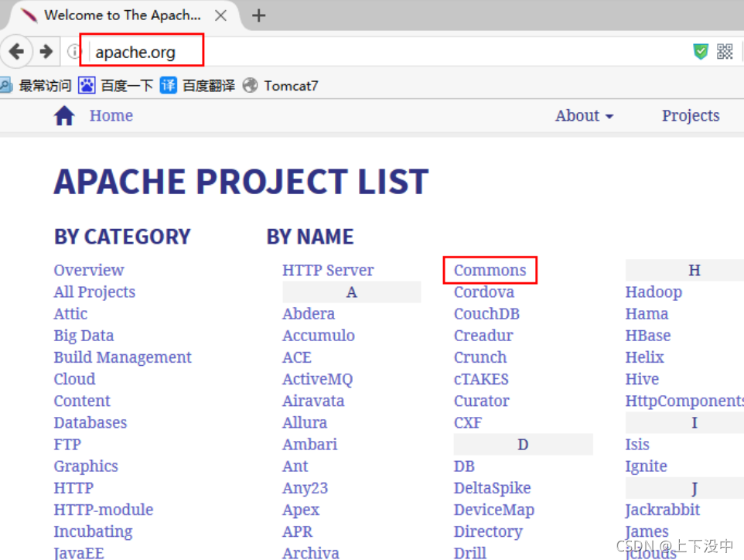Open the Abdera project link
The height and width of the screenshot is (560, 744).
(309, 314)
